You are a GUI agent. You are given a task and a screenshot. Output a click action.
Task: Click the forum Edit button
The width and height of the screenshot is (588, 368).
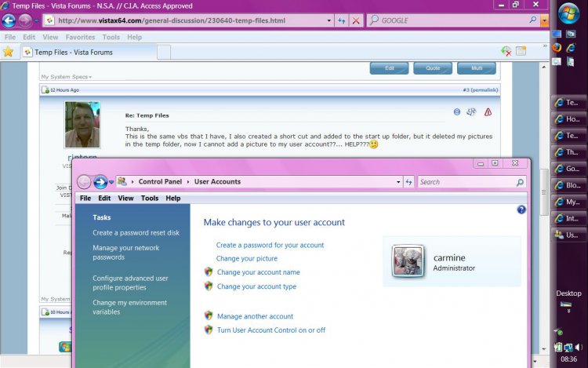(389, 68)
